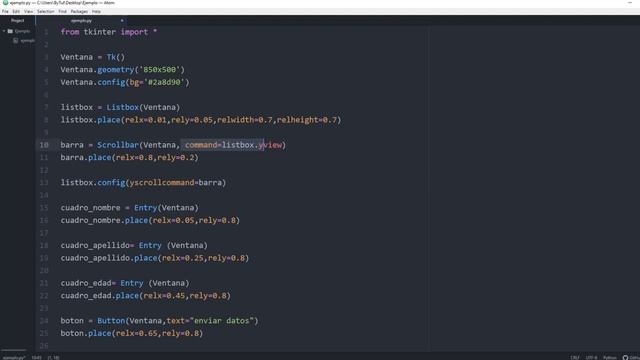This screenshot has height=360, width=640.
Task: Collapse the Ejemplo project folder arrow
Action: (4, 31)
